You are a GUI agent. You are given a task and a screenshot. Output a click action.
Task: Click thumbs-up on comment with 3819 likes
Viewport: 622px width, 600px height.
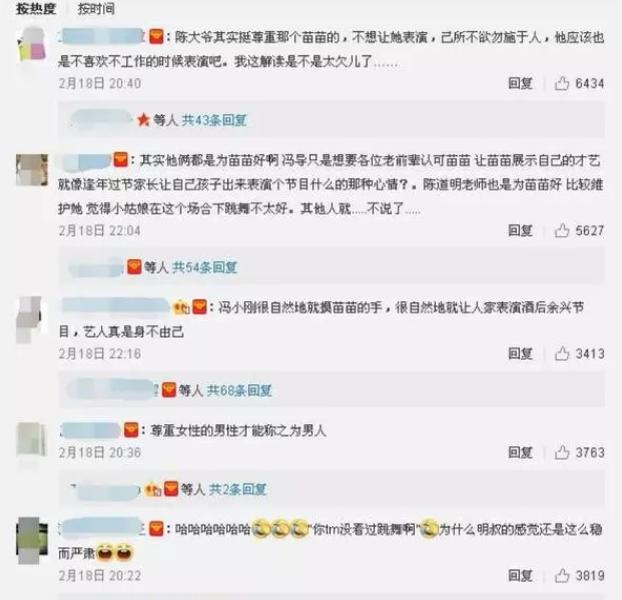pos(562,575)
